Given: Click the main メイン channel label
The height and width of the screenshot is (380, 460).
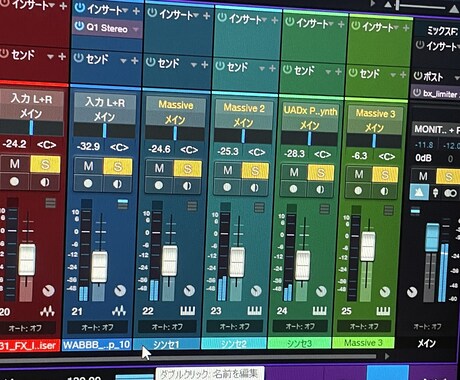Looking at the screenshot, I should pos(426,343).
